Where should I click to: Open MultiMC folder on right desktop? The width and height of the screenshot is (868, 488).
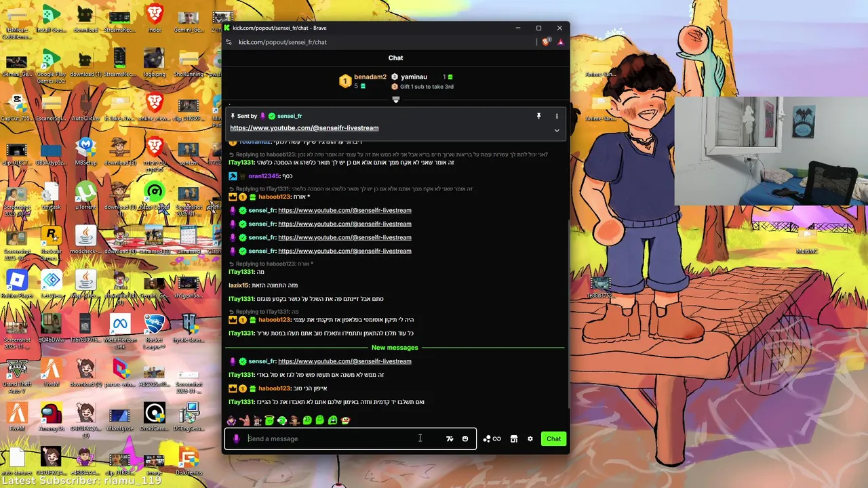tap(807, 240)
